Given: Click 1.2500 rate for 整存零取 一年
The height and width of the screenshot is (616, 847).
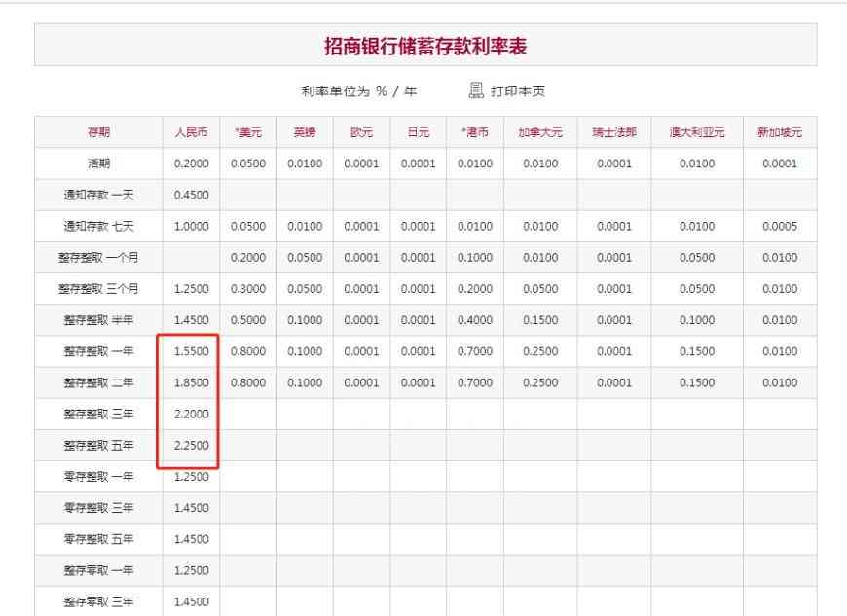Looking at the screenshot, I should [x=191, y=570].
